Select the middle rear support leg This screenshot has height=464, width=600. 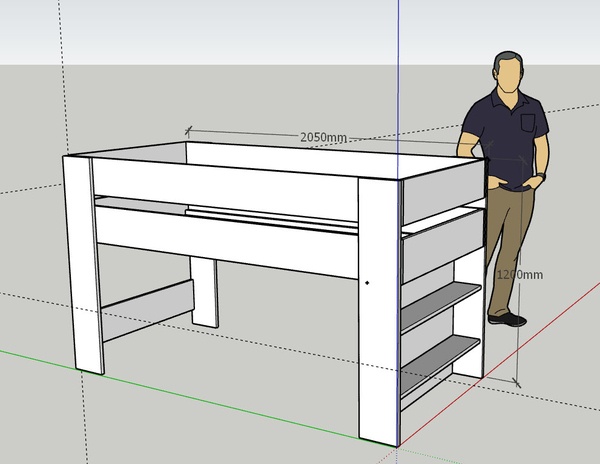(205, 292)
